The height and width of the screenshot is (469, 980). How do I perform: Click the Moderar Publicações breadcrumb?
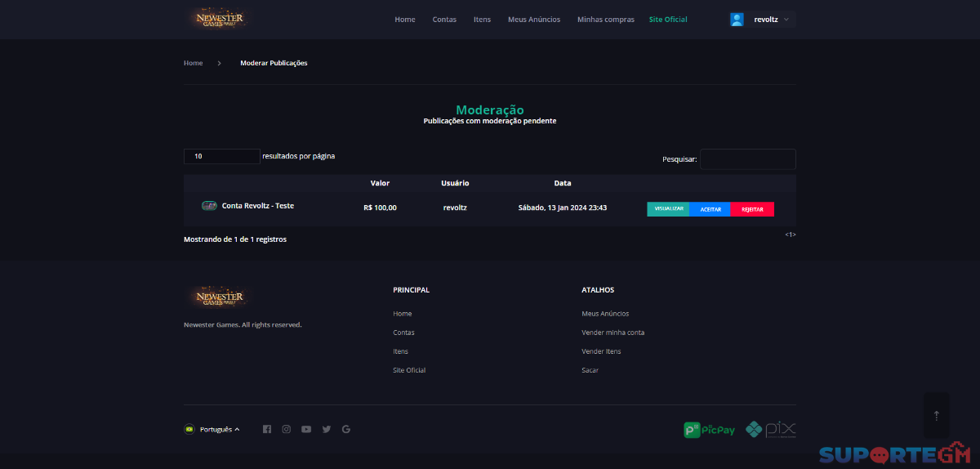pos(274,63)
